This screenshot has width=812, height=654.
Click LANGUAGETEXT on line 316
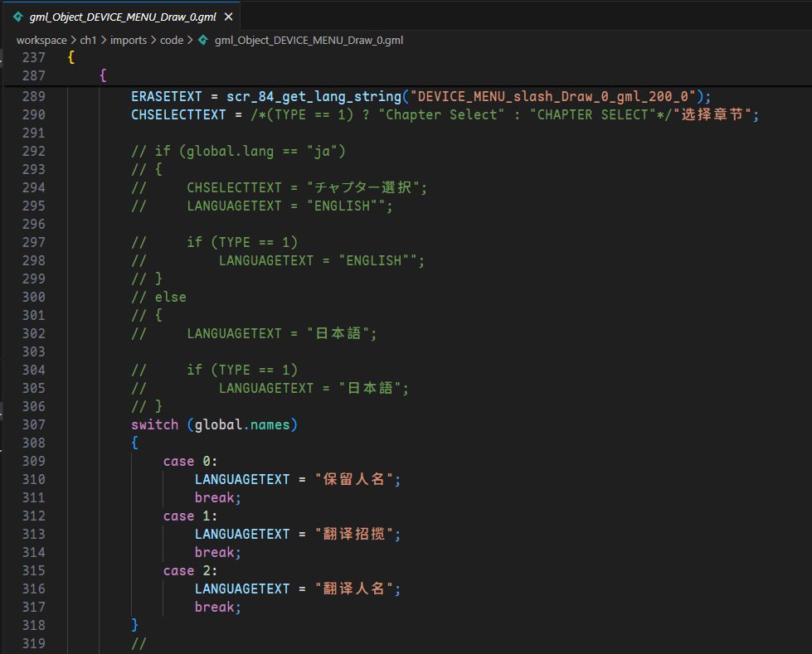[242, 589]
